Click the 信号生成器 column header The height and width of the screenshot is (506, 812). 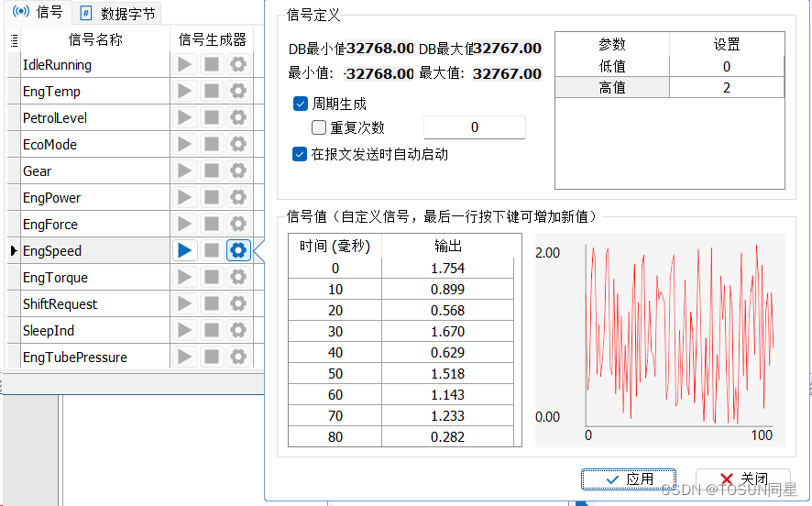pyautogui.click(x=213, y=39)
